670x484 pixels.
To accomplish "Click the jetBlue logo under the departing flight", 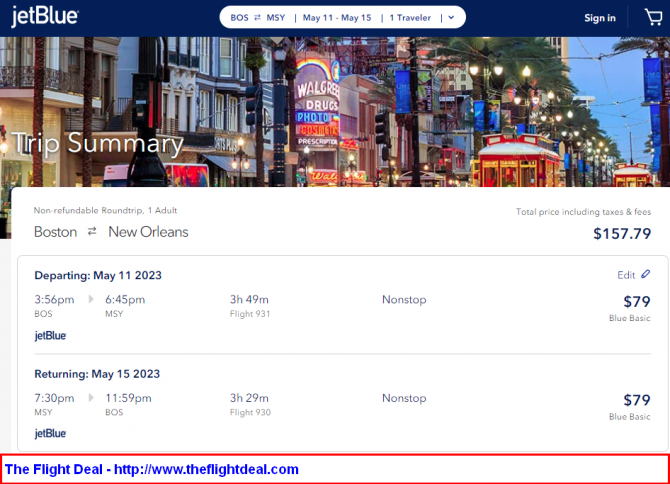I will pyautogui.click(x=50, y=336).
